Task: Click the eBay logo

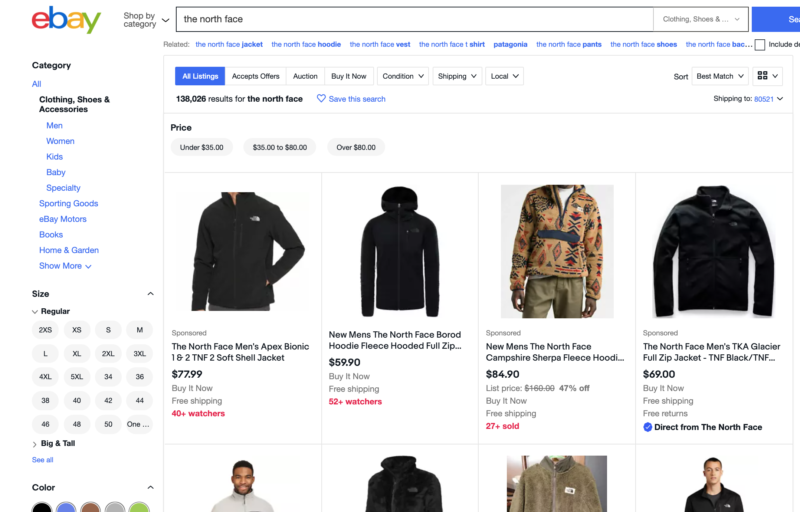Action: (66, 19)
